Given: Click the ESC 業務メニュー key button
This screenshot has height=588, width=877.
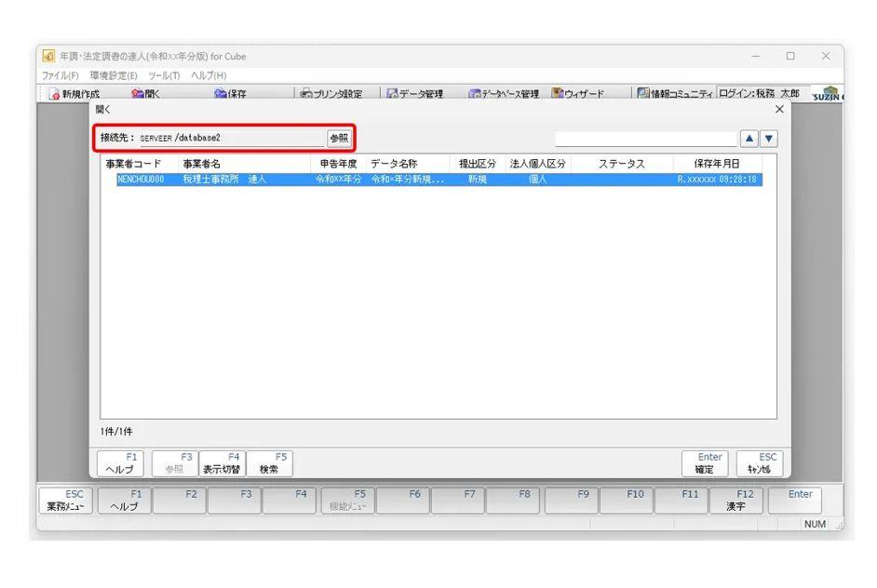Looking at the screenshot, I should 65,501.
